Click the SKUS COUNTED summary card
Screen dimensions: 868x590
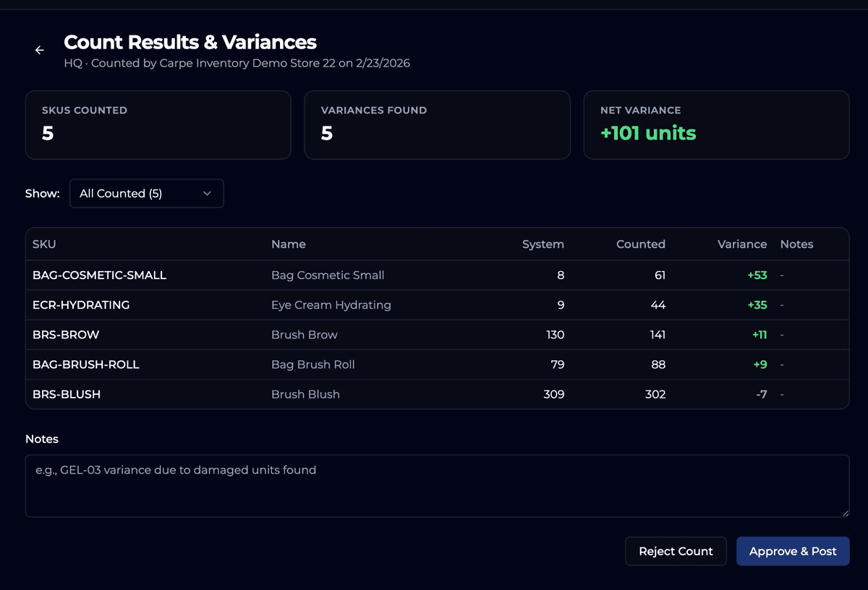tap(158, 124)
